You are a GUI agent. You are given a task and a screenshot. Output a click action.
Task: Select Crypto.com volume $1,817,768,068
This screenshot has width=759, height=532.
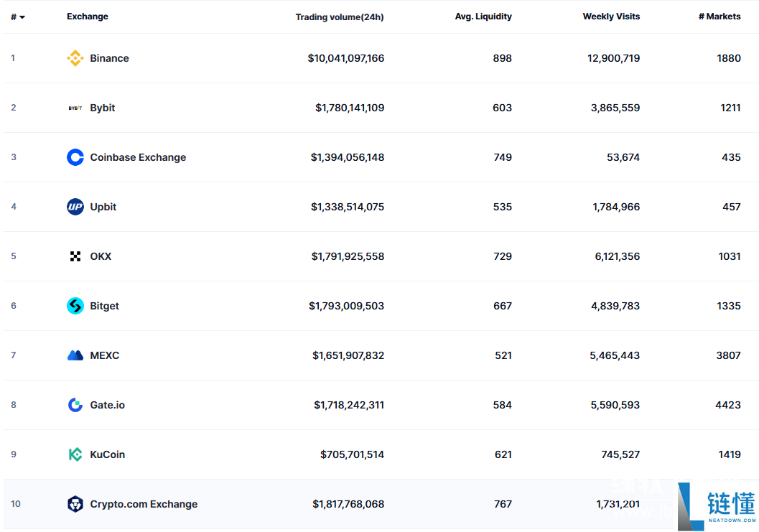(x=348, y=504)
